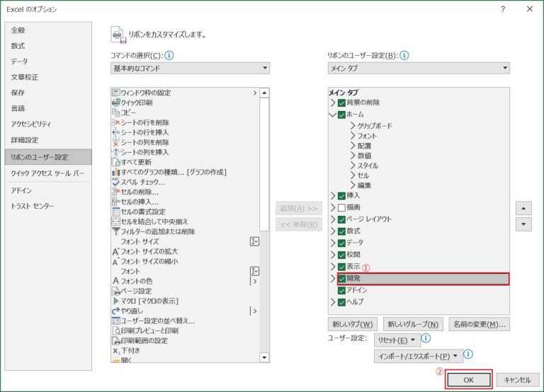
Task: Open the メイン タブ ribbon dropdown
Action: (x=418, y=69)
